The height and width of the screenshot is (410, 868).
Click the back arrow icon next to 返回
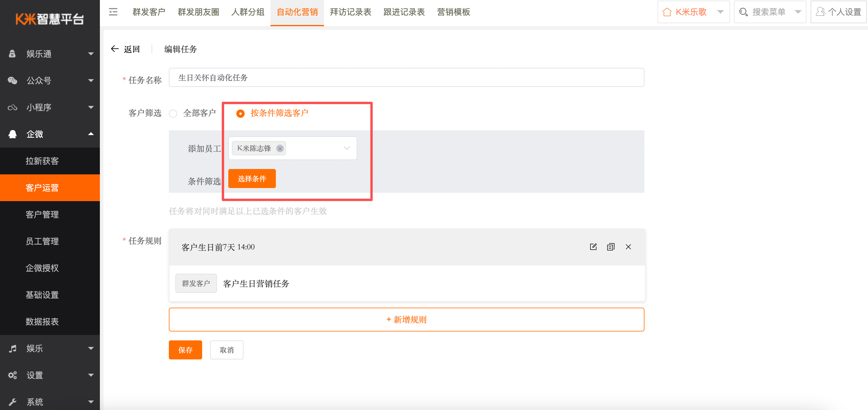(115, 49)
